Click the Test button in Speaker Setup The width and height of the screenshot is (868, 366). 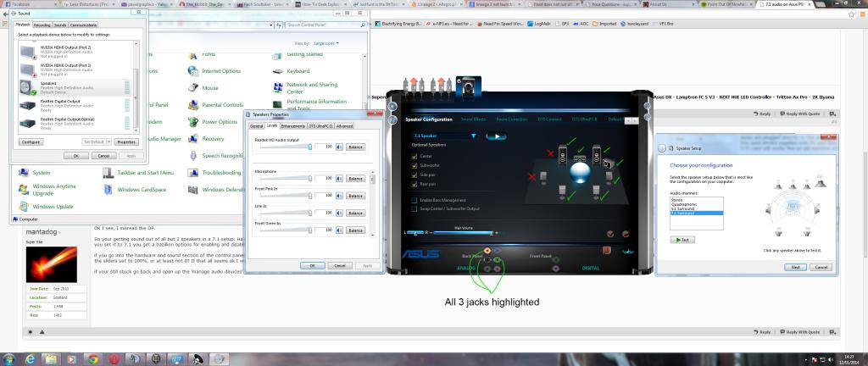(x=682, y=240)
